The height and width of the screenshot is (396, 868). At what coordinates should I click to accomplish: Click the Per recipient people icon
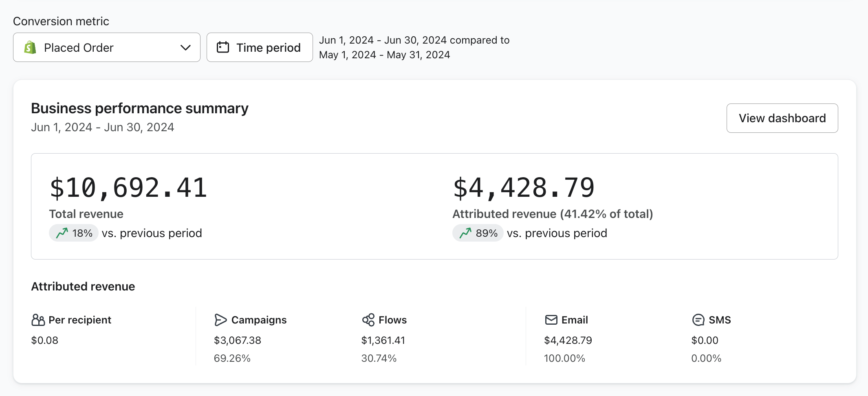coord(38,320)
